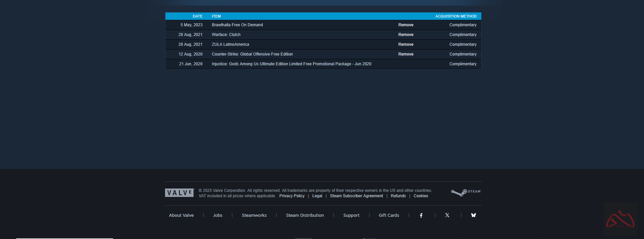Click the Facebook icon in footer
This screenshot has width=644, height=239.
click(421, 215)
